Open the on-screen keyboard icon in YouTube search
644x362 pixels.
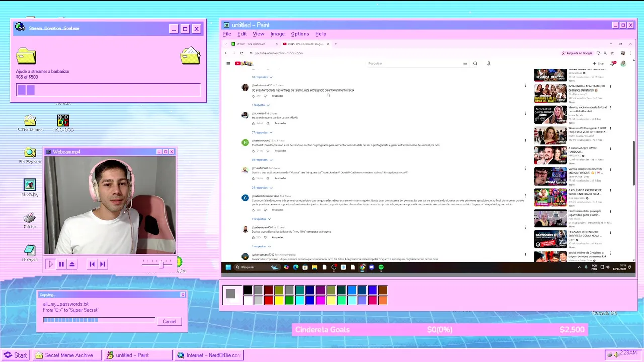coord(465,63)
